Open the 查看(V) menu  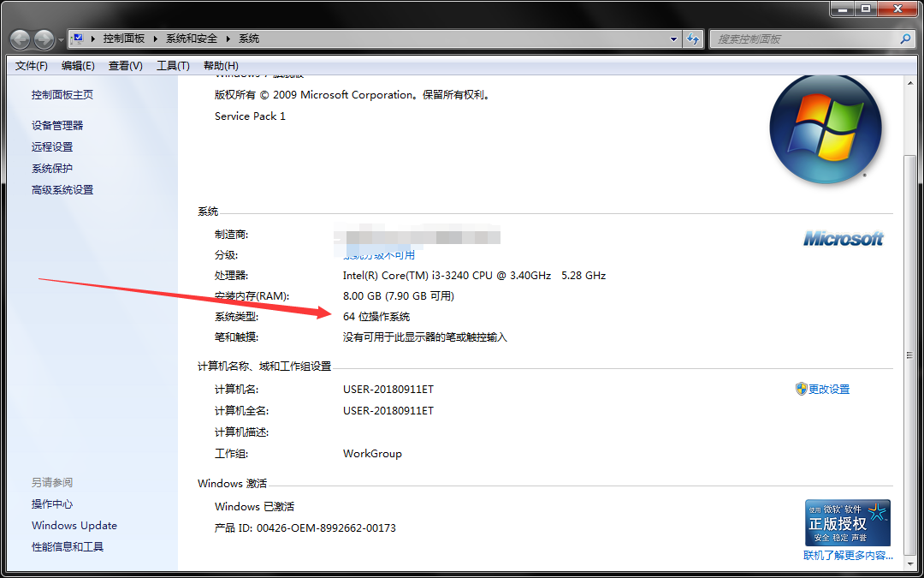click(x=126, y=65)
